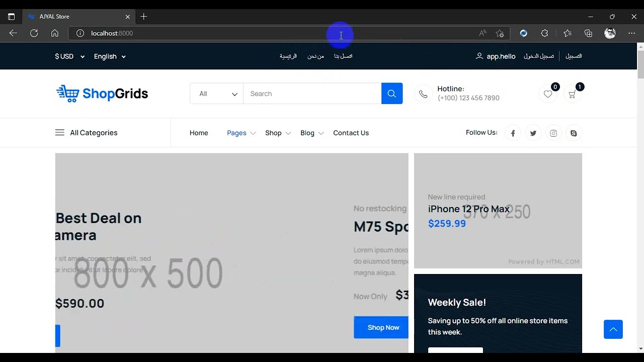Expand the Blog menu
Screen dimensions: 644x362
point(312,133)
